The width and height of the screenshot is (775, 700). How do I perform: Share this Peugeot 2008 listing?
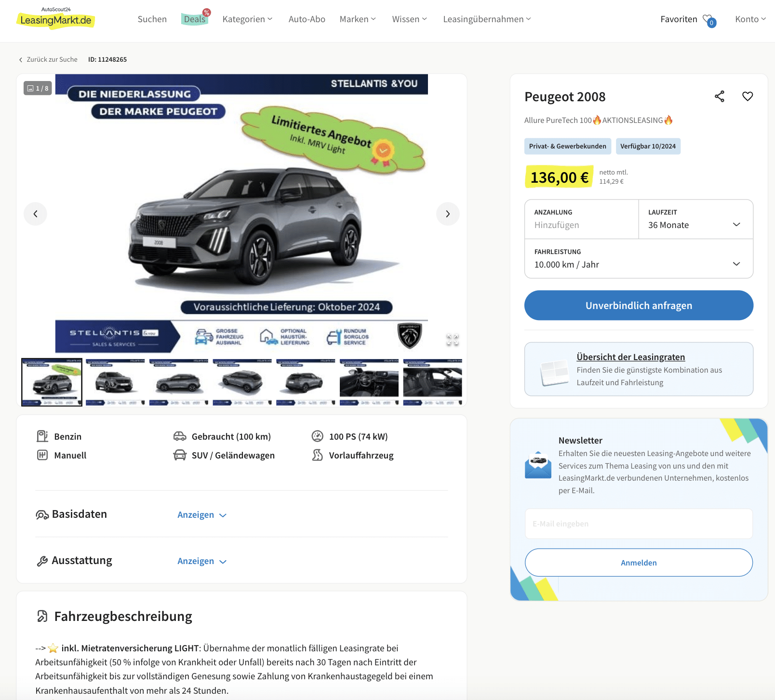coord(720,96)
